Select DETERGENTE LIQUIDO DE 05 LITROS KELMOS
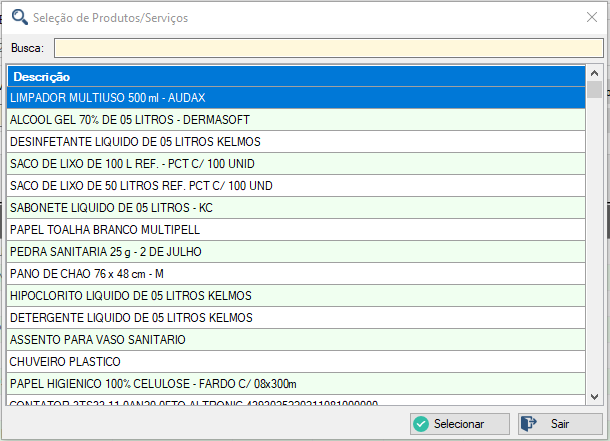Image resolution: width=610 pixels, height=441 pixels. point(296,318)
